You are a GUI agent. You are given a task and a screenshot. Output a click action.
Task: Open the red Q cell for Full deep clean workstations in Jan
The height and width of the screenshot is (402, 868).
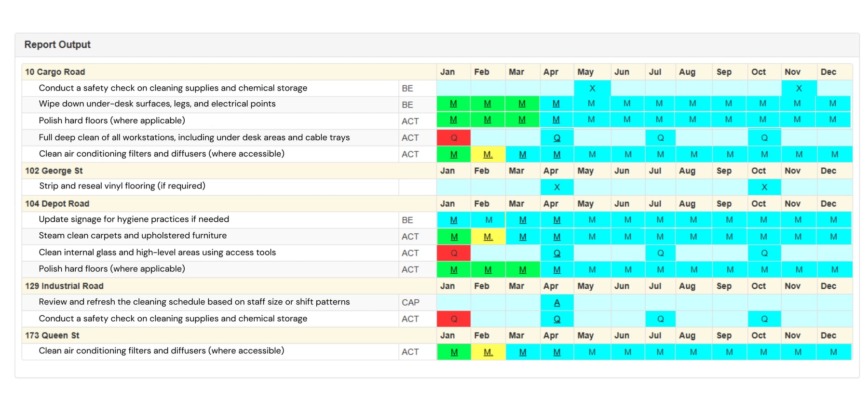(454, 138)
